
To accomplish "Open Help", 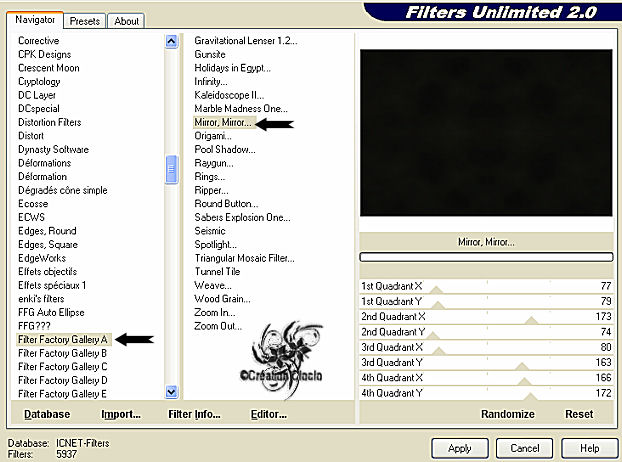I will (x=589, y=446).
